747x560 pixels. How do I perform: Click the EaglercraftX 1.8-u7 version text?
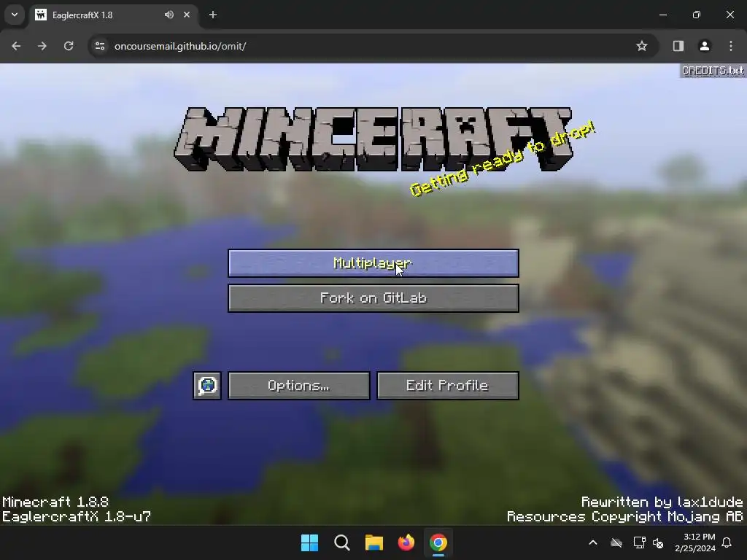click(x=76, y=517)
